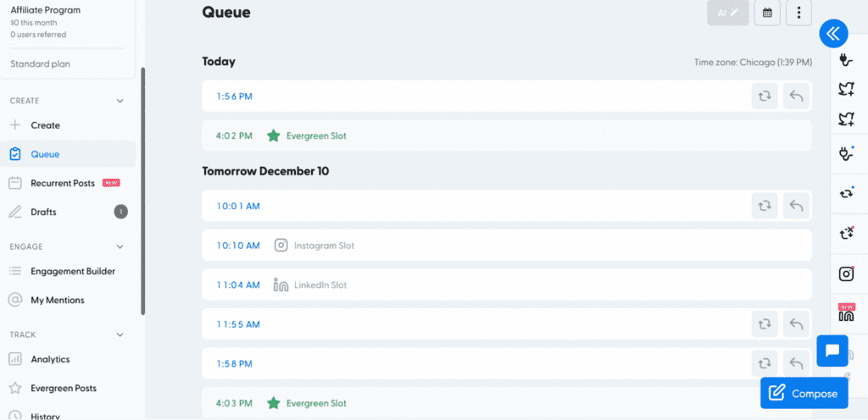Screen dimensions: 868x420
Task: Collapse the right panel with double-chevron button
Action: (x=833, y=34)
